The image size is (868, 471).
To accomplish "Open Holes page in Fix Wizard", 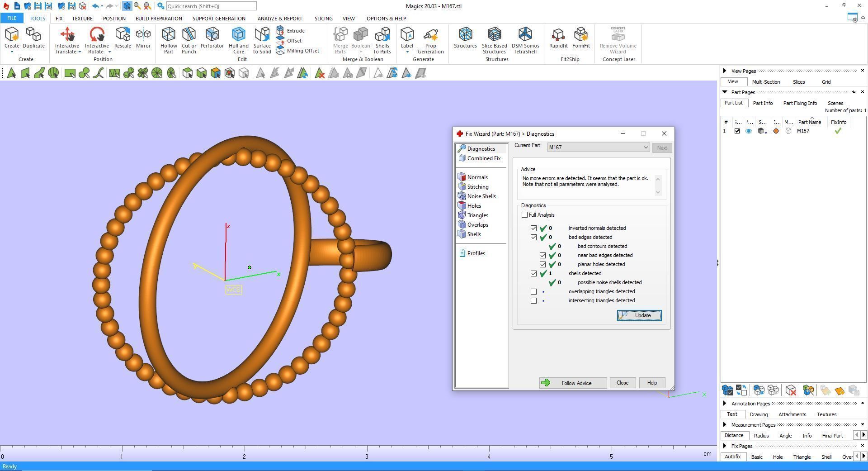I will tap(469, 206).
